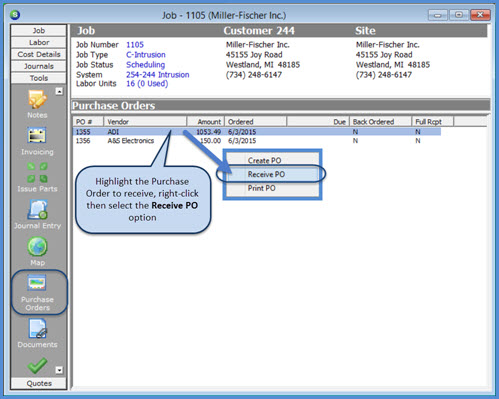
Task: Switch to the Job tab
Action: coord(39,30)
